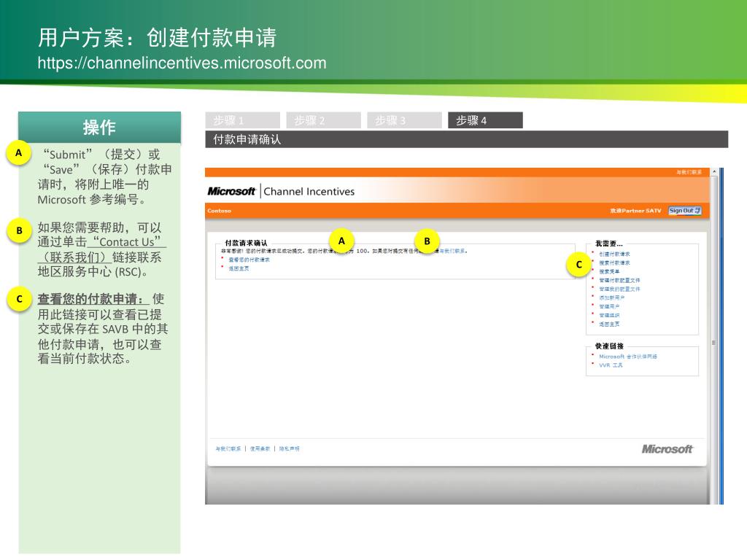Click the third link under 我需要, below 搜索付款请求

609,271
